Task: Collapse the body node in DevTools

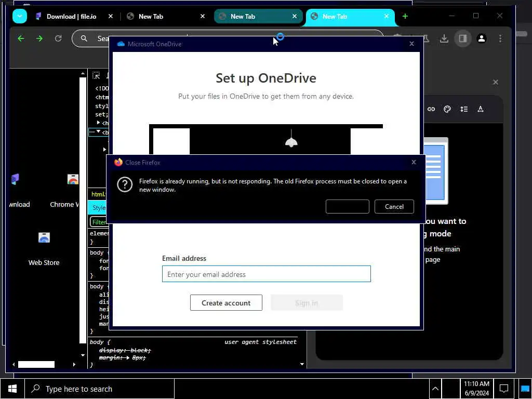Action: [98, 131]
